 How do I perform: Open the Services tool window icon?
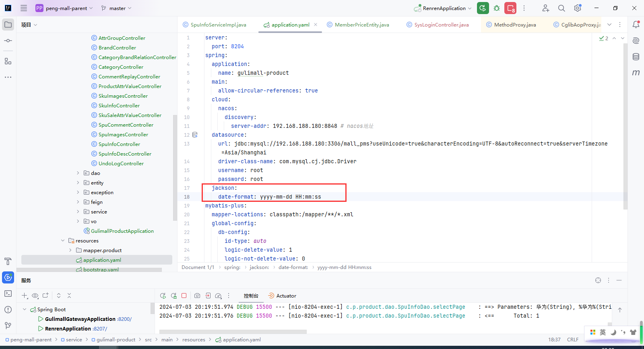pyautogui.click(x=8, y=277)
